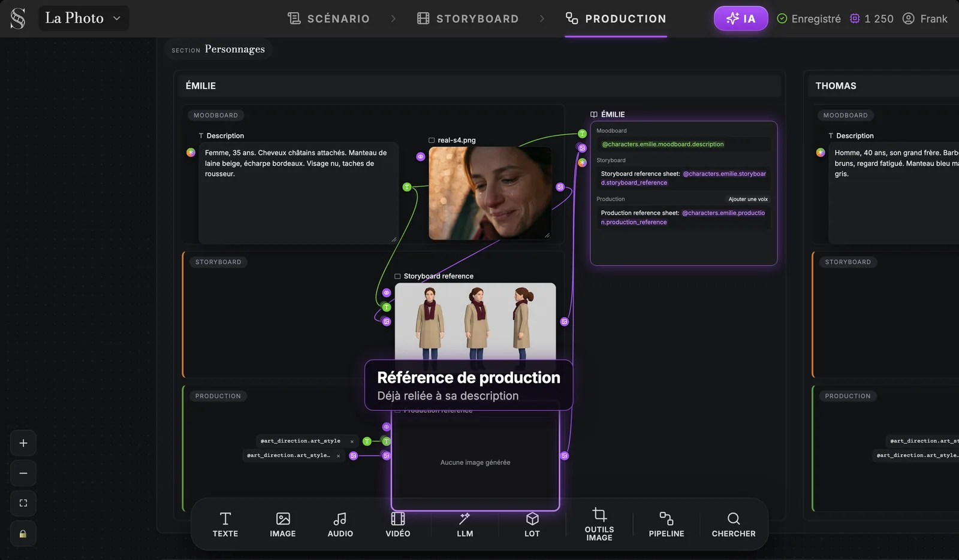The height and width of the screenshot is (560, 959).
Task: Select the Storyboard reference character sheet
Action: [x=475, y=321]
